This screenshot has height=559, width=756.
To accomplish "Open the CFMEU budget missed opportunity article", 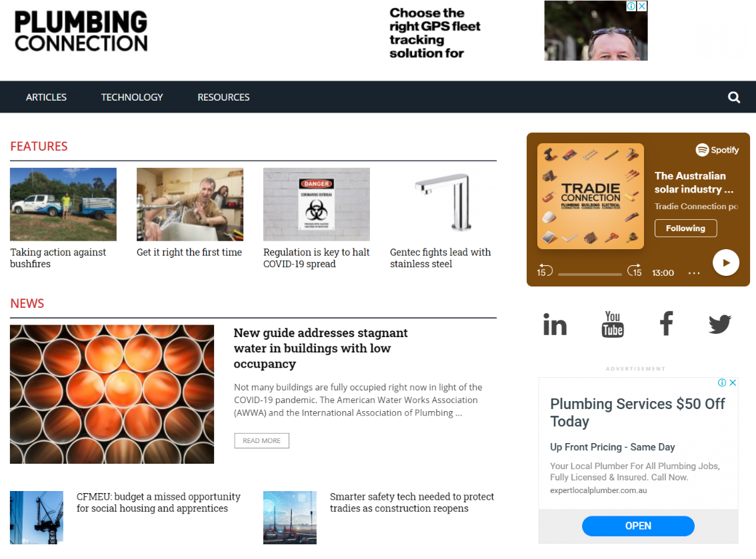I will click(x=158, y=502).
